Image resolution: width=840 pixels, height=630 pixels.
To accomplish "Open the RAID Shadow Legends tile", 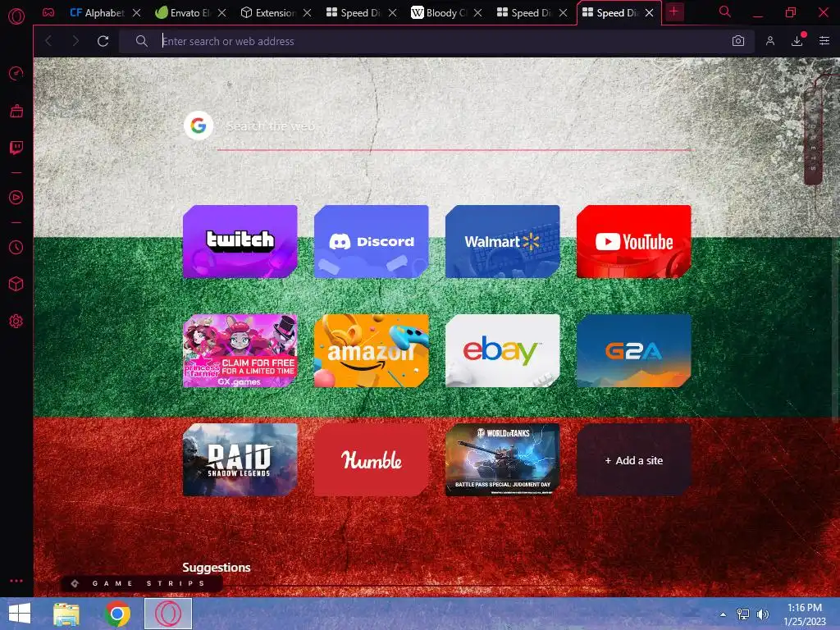I will point(240,460).
